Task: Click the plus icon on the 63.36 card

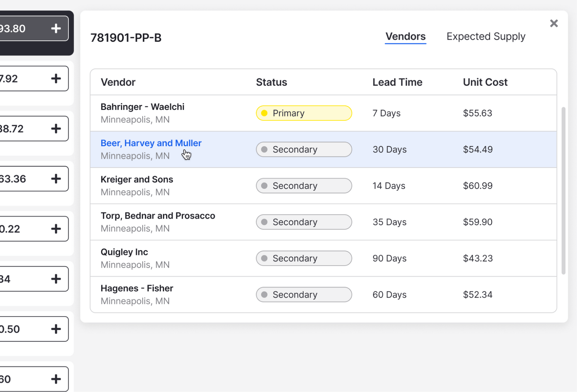Action: pos(56,178)
